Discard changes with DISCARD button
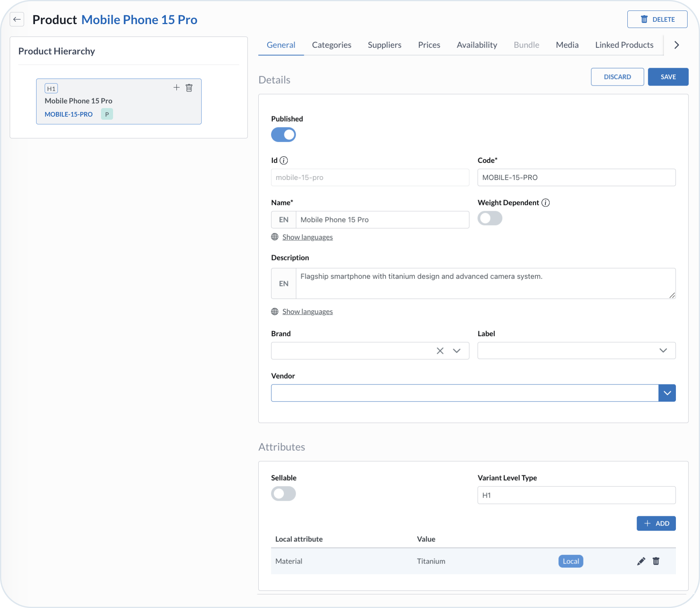This screenshot has height=608, width=700. 618,77
